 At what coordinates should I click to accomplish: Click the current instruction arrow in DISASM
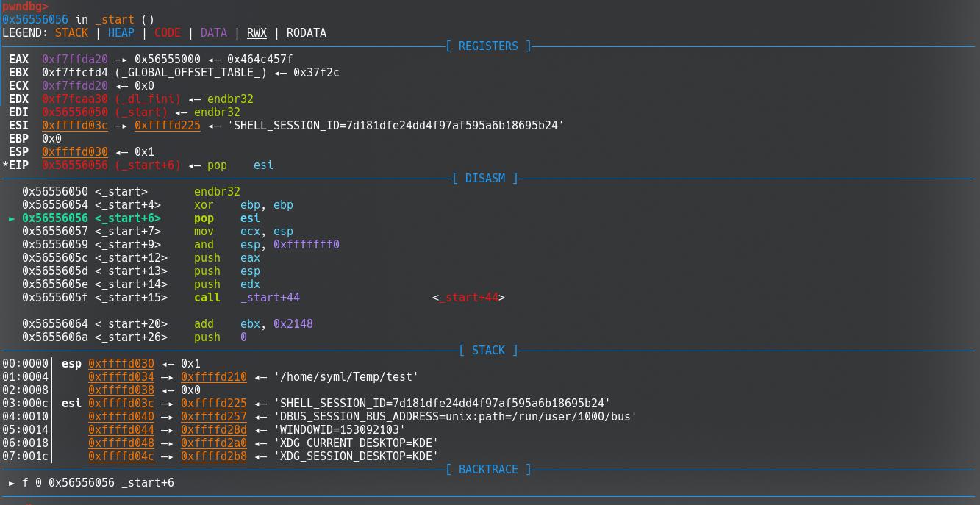(x=12, y=218)
